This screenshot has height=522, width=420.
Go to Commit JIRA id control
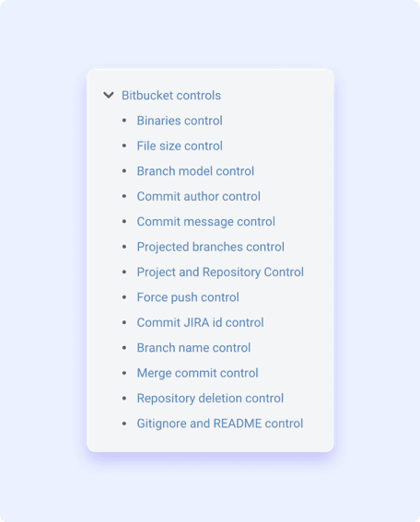pos(200,322)
